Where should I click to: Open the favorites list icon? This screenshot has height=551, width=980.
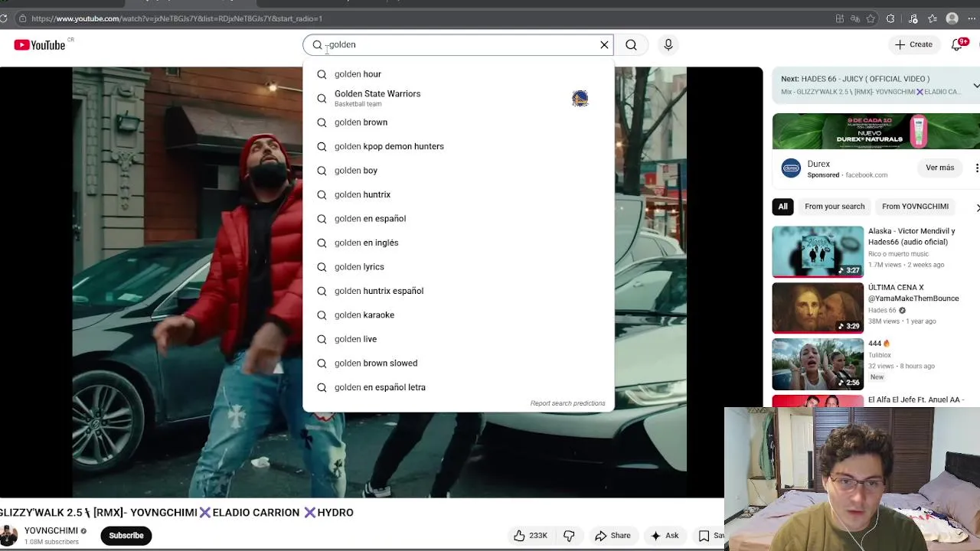(933, 18)
